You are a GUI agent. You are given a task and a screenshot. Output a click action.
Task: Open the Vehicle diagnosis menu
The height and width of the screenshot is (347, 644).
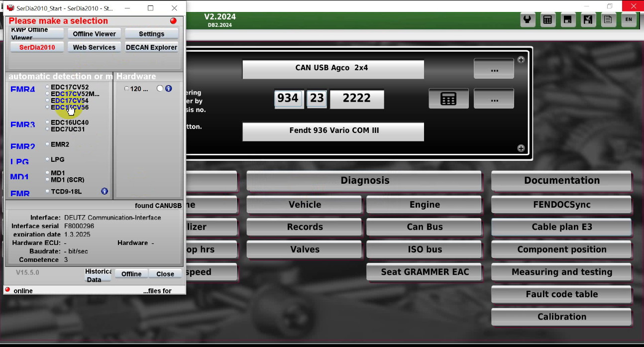(304, 205)
